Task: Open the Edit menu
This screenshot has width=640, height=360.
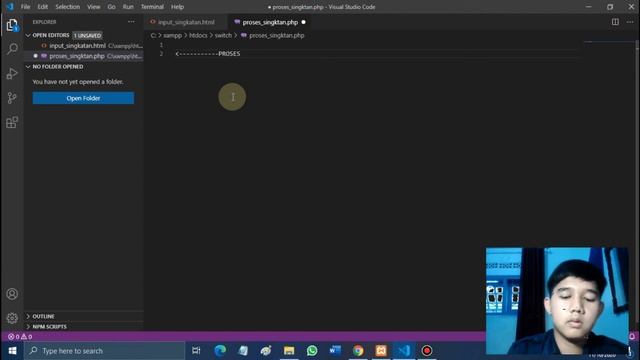Action: [x=42, y=7]
